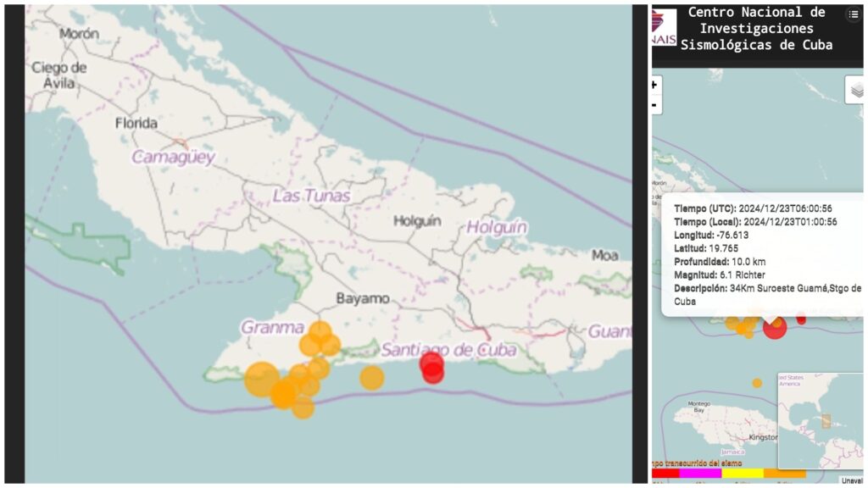Viewport: 868px width, 488px height.
Task: Select the Jamaica label on the map
Action: [x=731, y=452]
